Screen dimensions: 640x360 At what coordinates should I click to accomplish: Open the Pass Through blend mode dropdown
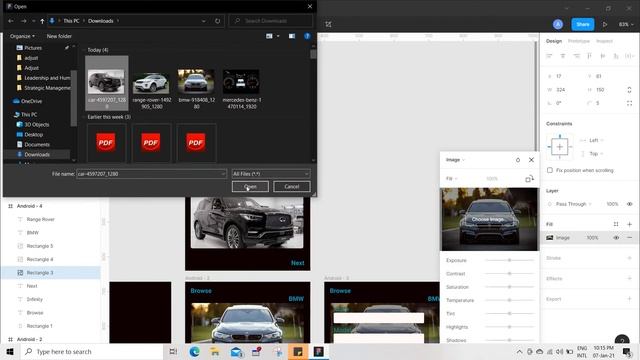573,204
